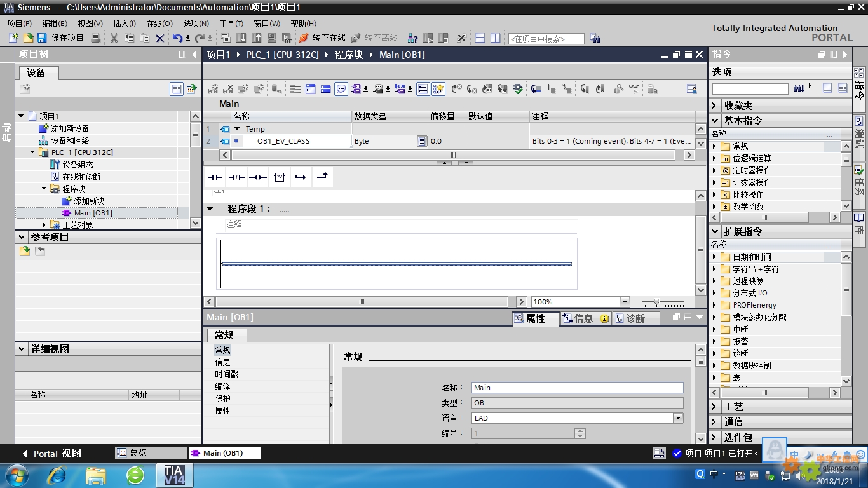Expand the 工艺对象 tree node
The width and height of the screenshot is (868, 488).
coord(44,225)
